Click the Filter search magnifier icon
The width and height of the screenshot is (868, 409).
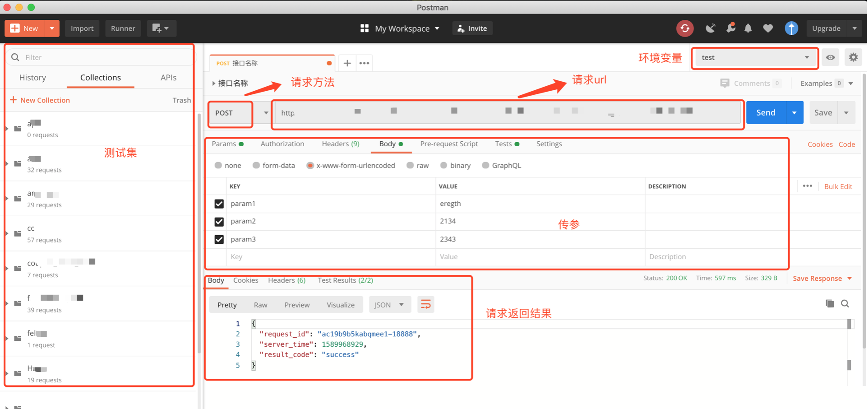click(x=15, y=57)
